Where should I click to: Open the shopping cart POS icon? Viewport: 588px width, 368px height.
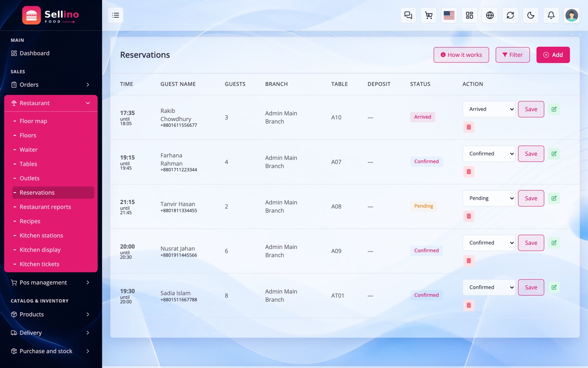pyautogui.click(x=428, y=15)
